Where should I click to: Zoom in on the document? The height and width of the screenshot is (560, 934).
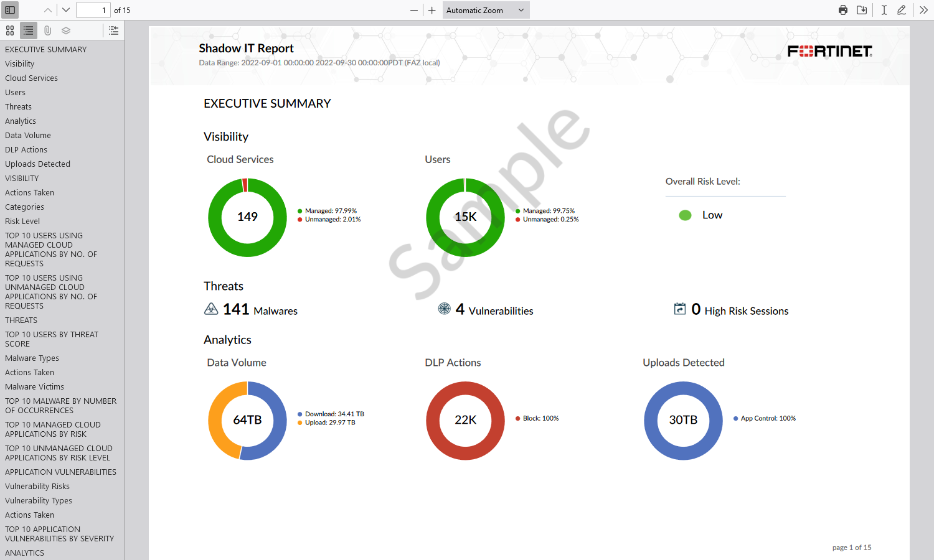(x=432, y=10)
